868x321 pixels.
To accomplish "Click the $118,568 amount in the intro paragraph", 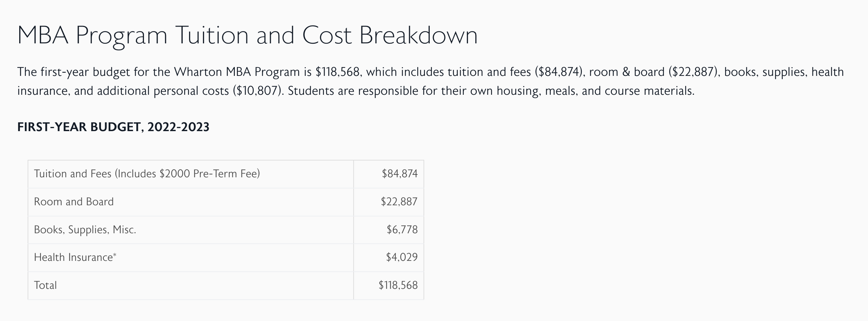I will click(x=337, y=72).
